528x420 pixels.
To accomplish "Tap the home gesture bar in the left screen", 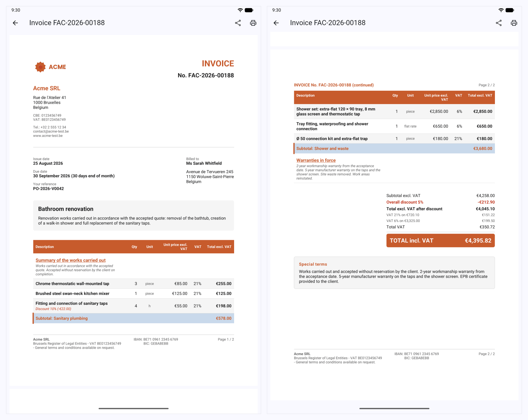I will [134, 408].
